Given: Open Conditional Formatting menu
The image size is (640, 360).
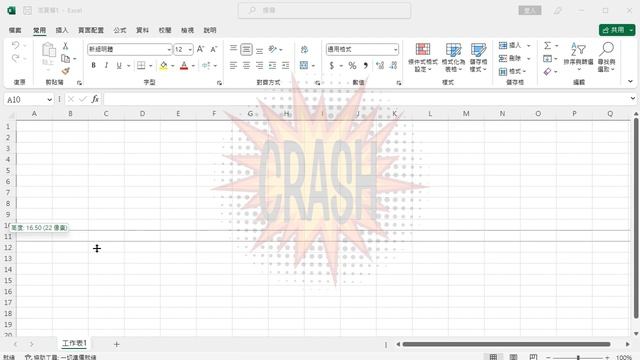Looking at the screenshot, I should [423, 57].
